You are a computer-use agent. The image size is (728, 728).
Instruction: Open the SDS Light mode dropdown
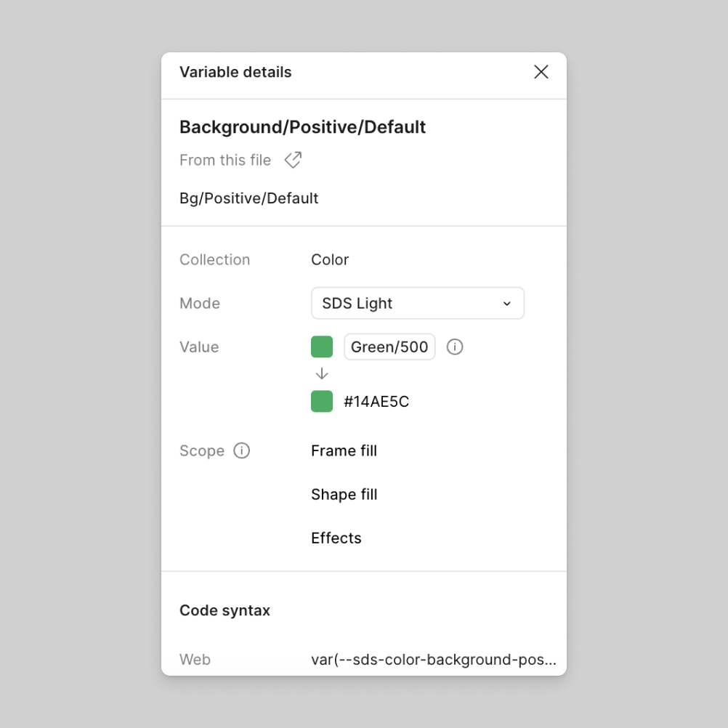tap(417, 304)
